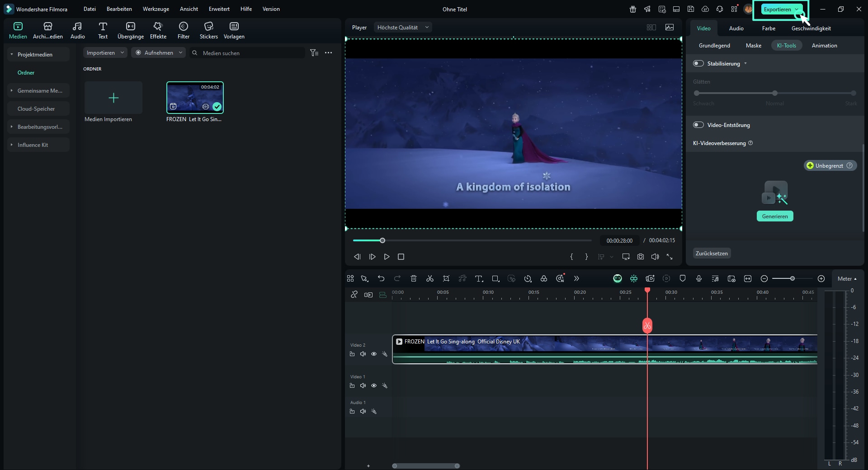Image resolution: width=868 pixels, height=470 pixels.
Task: Open the Archivmedien stock library
Action: point(48,30)
